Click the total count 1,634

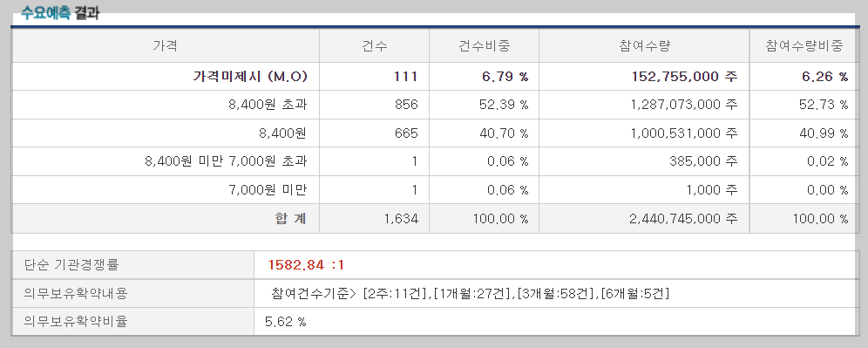(x=402, y=219)
